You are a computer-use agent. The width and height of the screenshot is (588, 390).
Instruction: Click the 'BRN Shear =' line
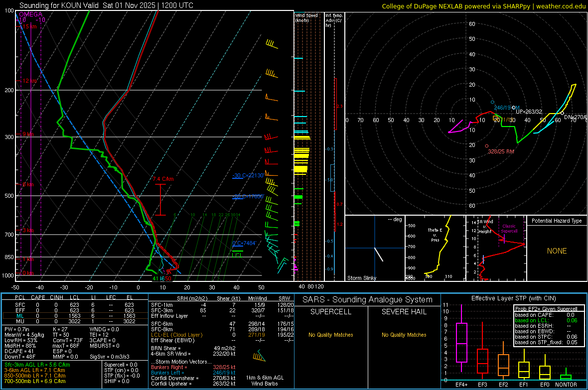pos(193,348)
